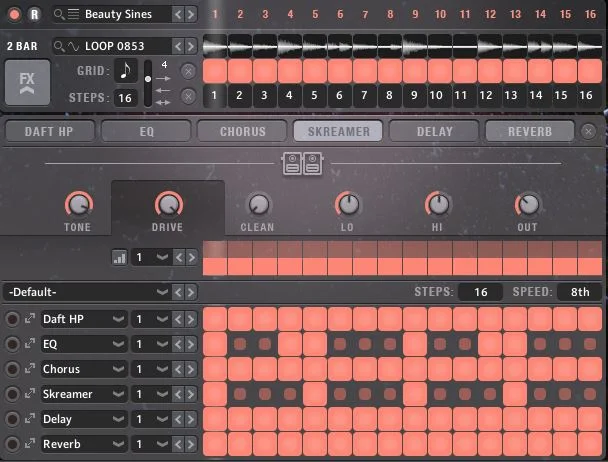Click the red record button
608x462 pixels.
pos(15,14)
